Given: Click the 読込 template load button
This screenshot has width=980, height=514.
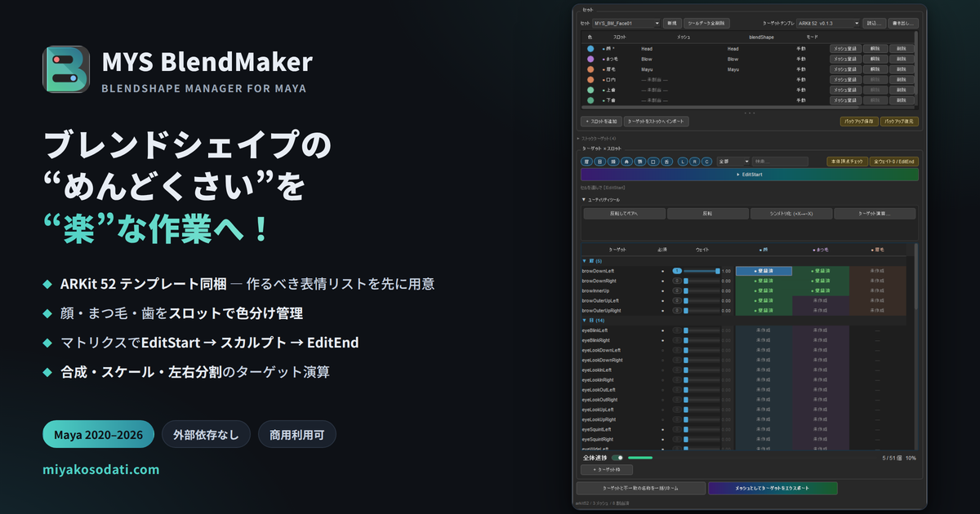Looking at the screenshot, I should [x=874, y=23].
